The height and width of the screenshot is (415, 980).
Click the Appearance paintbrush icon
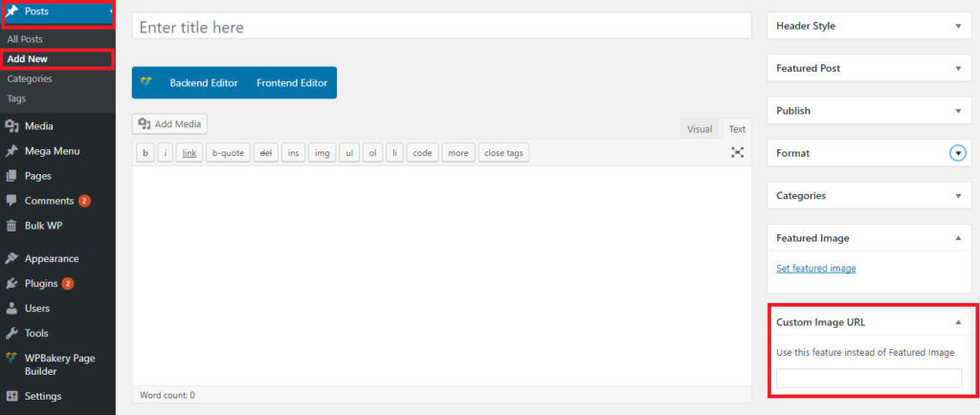(11, 258)
